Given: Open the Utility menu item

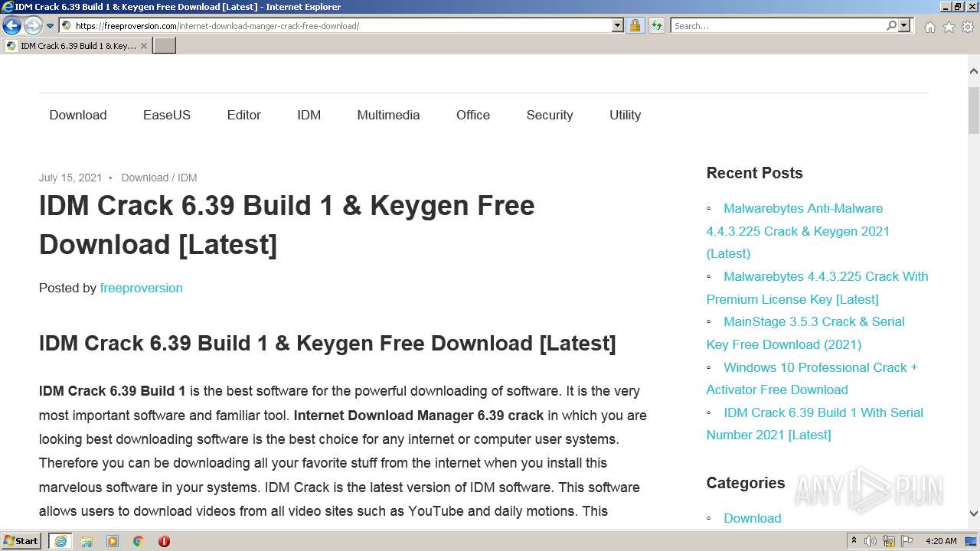Looking at the screenshot, I should click(626, 115).
